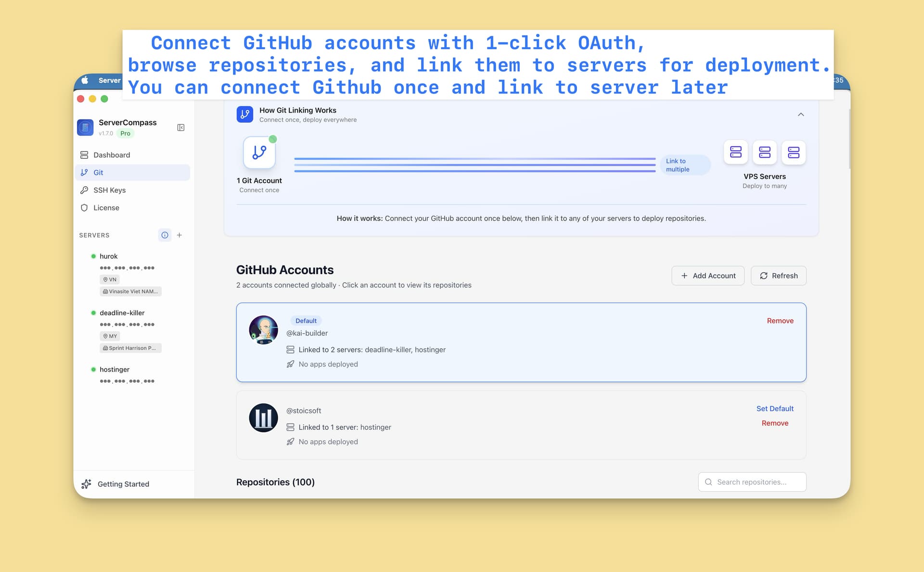Click the ServerCompass app logo
This screenshot has width=924, height=572.
click(x=85, y=127)
